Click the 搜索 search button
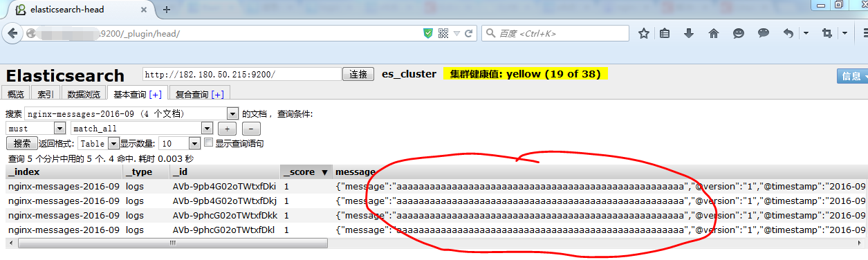Image resolution: width=868 pixels, height=260 pixels. coord(22,143)
